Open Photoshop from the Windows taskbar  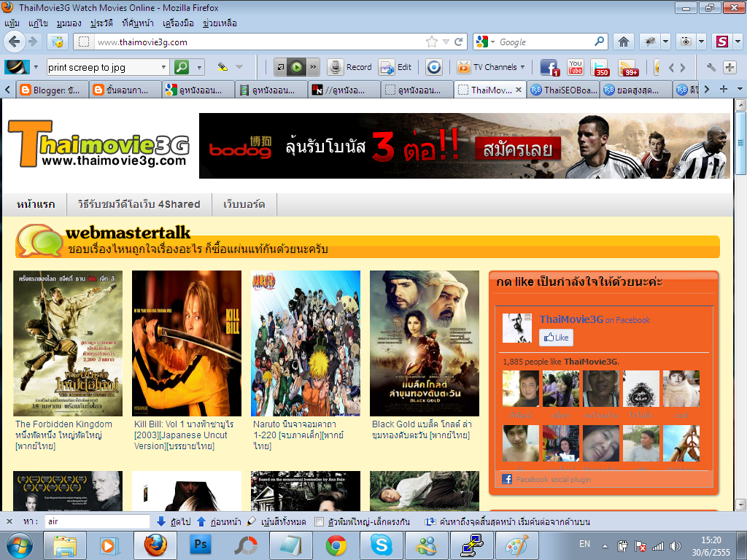[200, 545]
